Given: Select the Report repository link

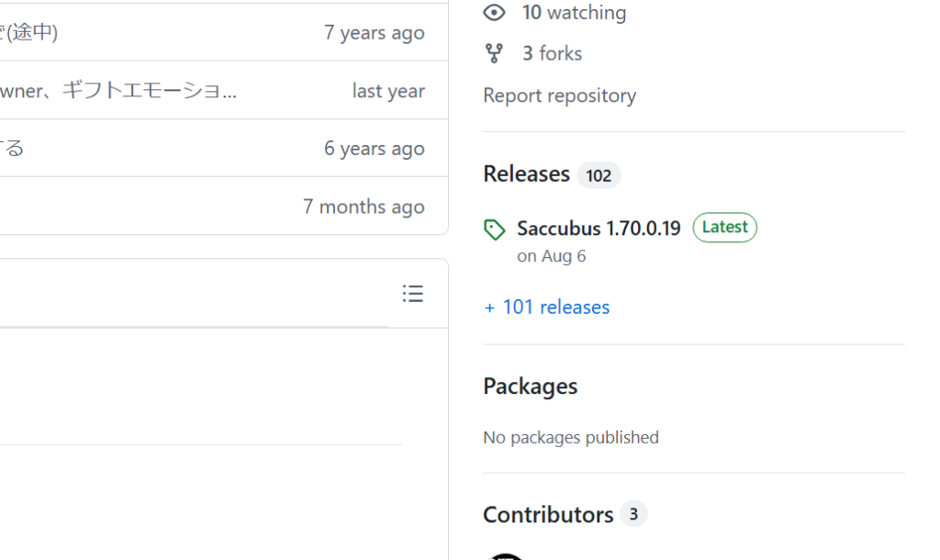Looking at the screenshot, I should [559, 95].
